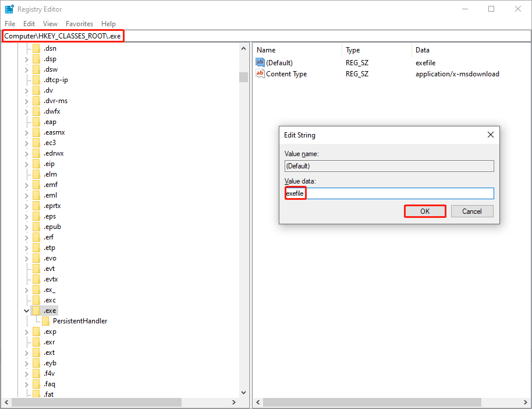The width and height of the screenshot is (532, 409).
Task: Select the .etp tree key
Action: point(49,248)
